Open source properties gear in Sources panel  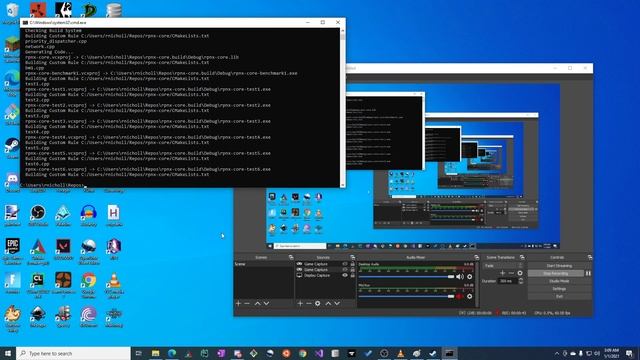318,303
